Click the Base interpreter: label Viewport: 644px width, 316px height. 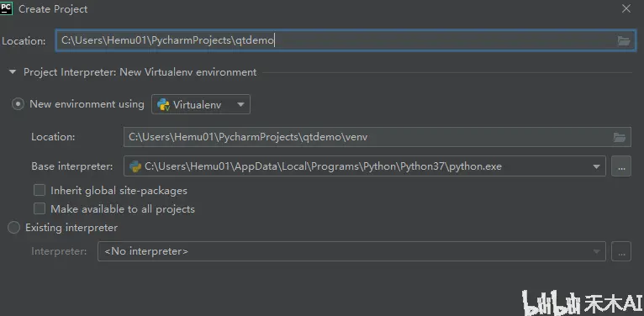[x=71, y=166]
